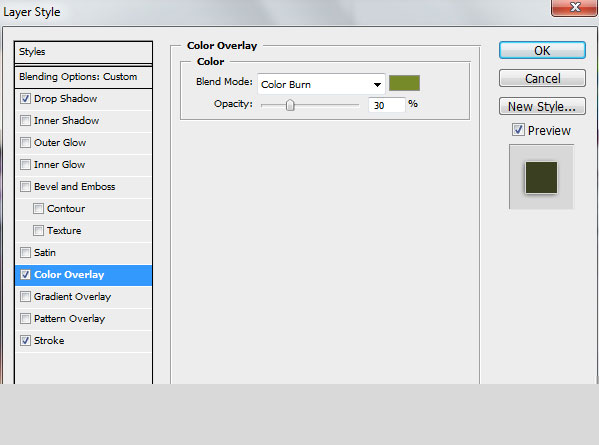The width and height of the screenshot is (599, 445).
Task: Tick the Contour sub-option checkbox
Action: 38,209
